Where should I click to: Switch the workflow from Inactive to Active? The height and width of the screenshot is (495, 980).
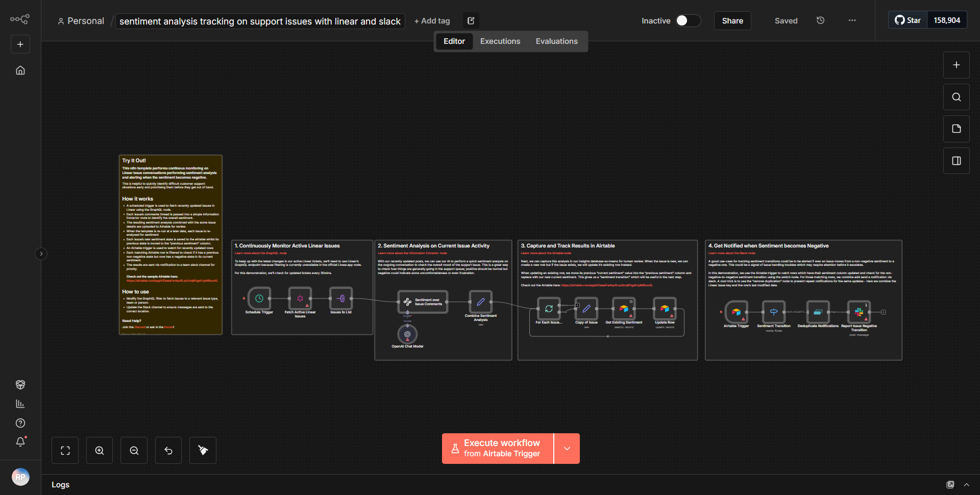(x=688, y=20)
